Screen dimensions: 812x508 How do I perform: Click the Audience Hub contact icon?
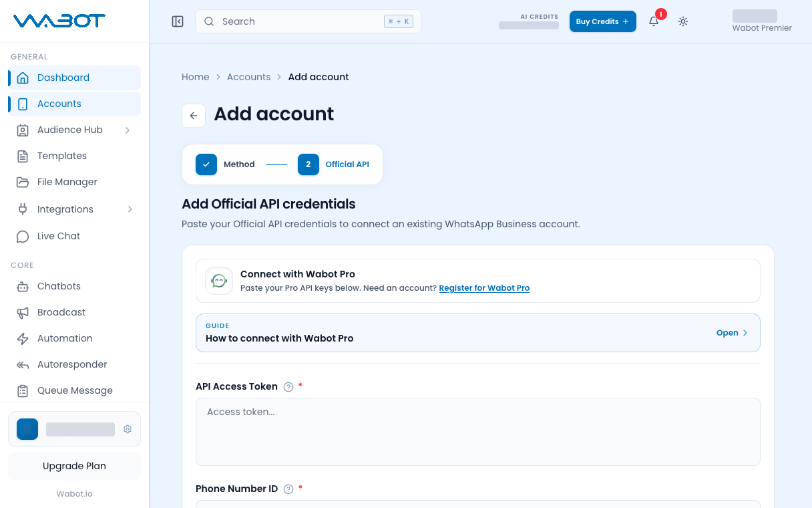coord(23,130)
